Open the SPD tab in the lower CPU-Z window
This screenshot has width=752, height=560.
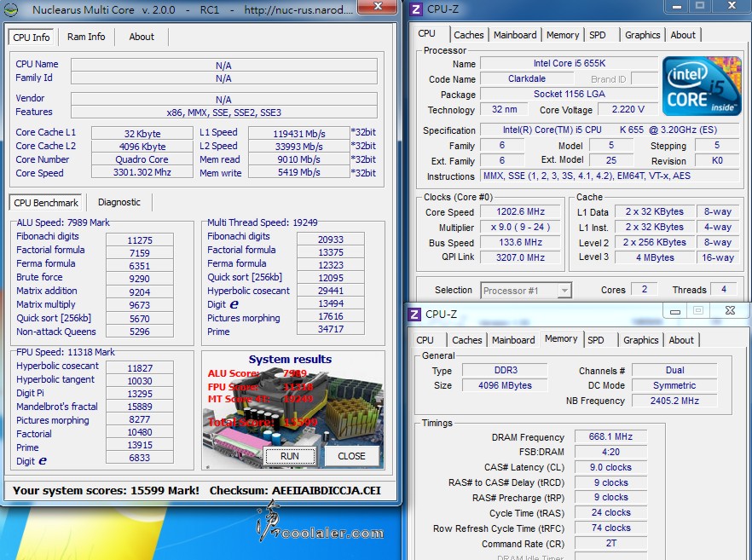596,340
